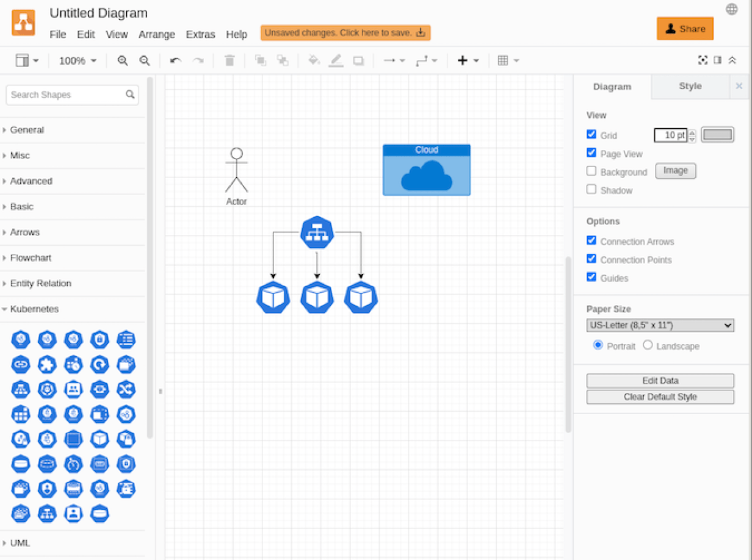The image size is (752, 560).
Task: Insert the puzzle-piece Kubernetes shape
Action: click(x=47, y=364)
